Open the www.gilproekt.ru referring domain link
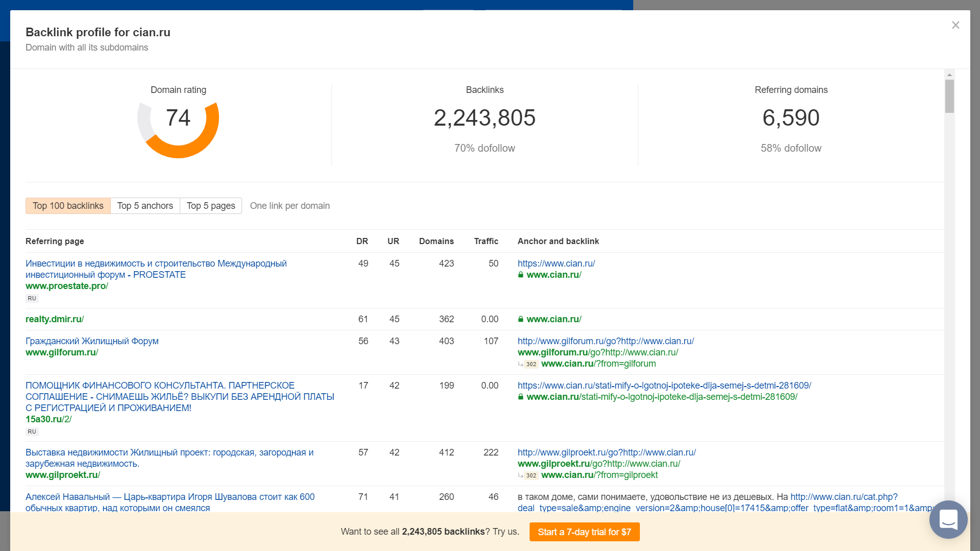This screenshot has width=980, height=551. (63, 475)
